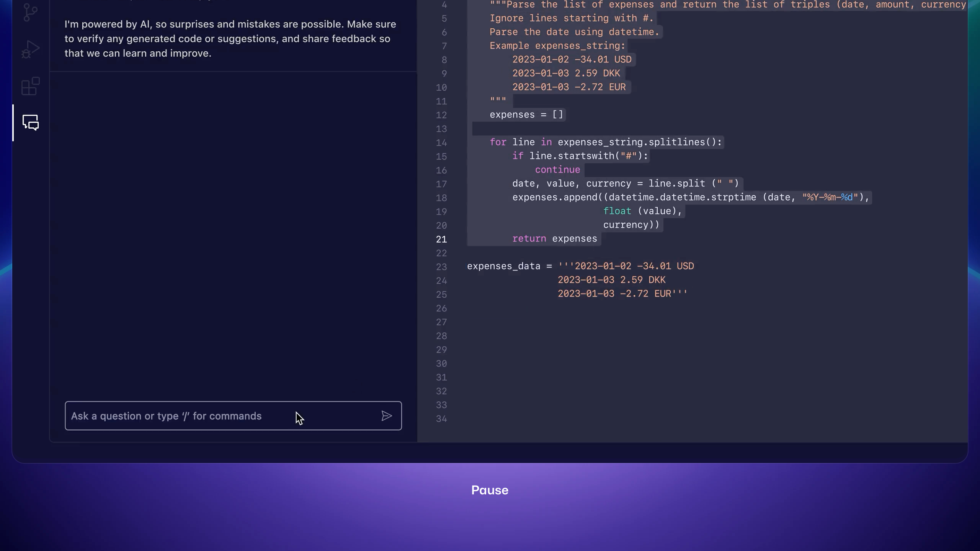Click 'continue' keyword on line 16

[x=557, y=170]
